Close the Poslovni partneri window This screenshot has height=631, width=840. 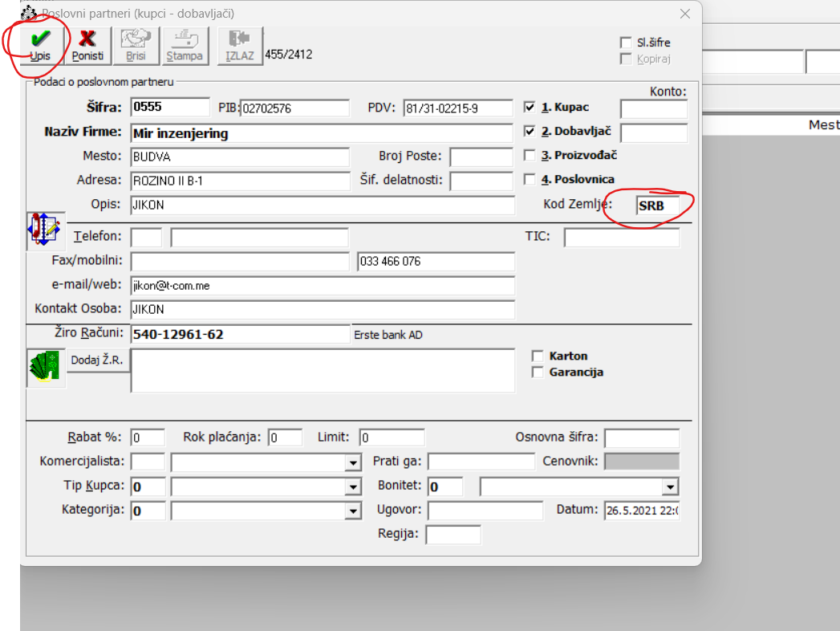[684, 14]
